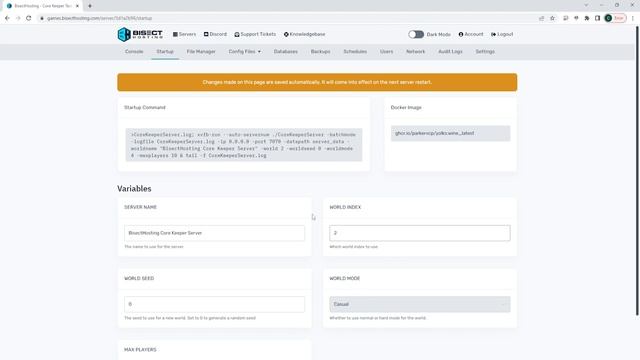The height and width of the screenshot is (360, 640).
Task: Open the browser extensions puzzle icon
Action: tap(587, 18)
